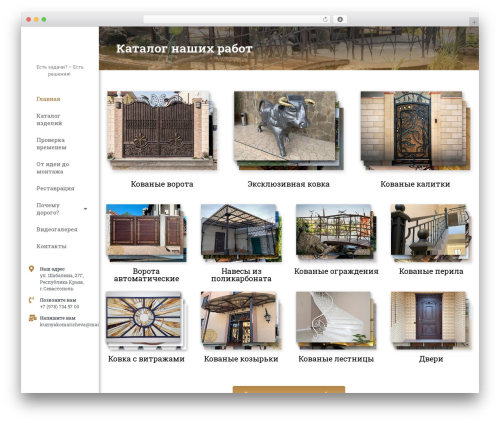The width and height of the screenshot is (500, 423).
Task: Open the 'Реставрация' menu item
Action: 55,189
